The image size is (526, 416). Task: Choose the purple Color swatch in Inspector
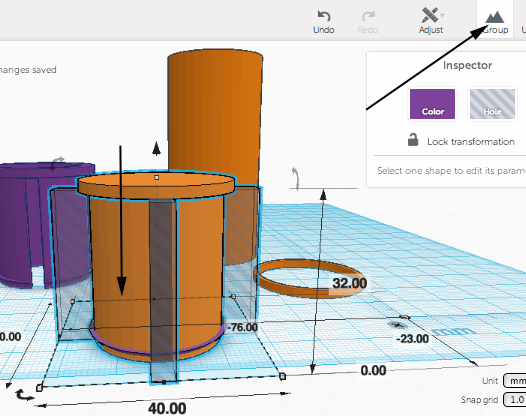(432, 104)
